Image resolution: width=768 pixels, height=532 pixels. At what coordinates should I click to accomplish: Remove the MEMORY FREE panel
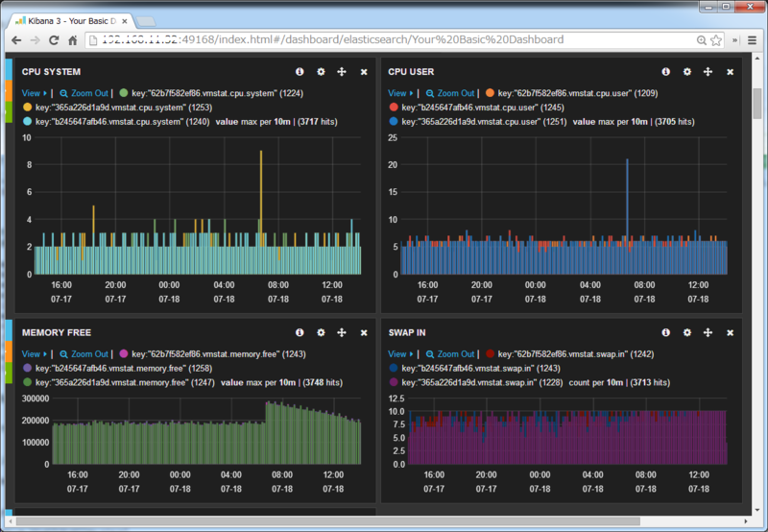(364, 332)
